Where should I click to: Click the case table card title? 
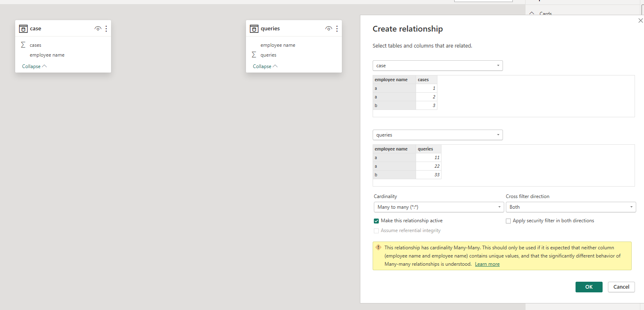pos(36,29)
